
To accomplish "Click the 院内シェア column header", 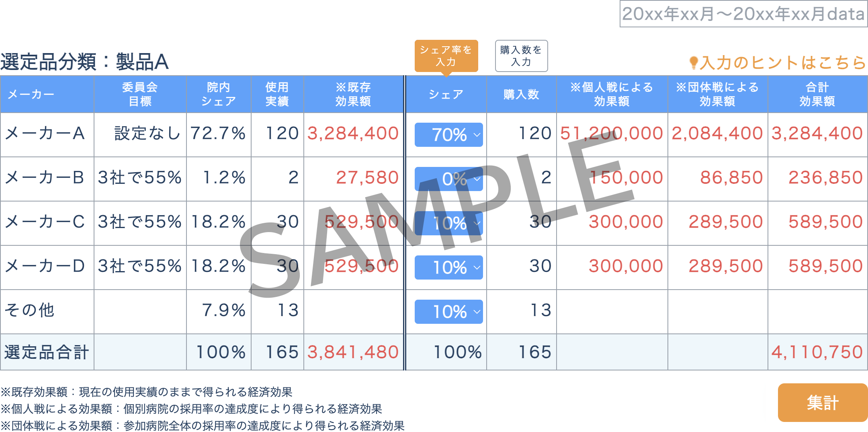I will tap(219, 94).
